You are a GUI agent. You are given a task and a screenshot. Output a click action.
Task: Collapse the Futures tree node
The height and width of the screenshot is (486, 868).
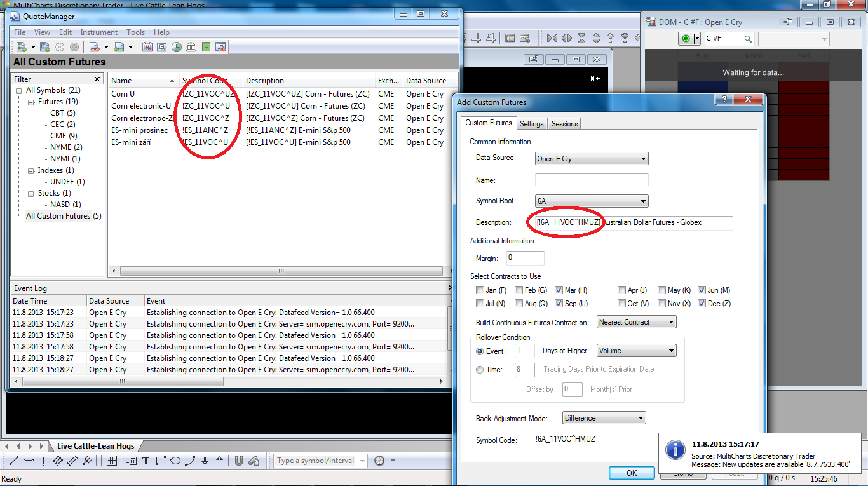coord(31,102)
